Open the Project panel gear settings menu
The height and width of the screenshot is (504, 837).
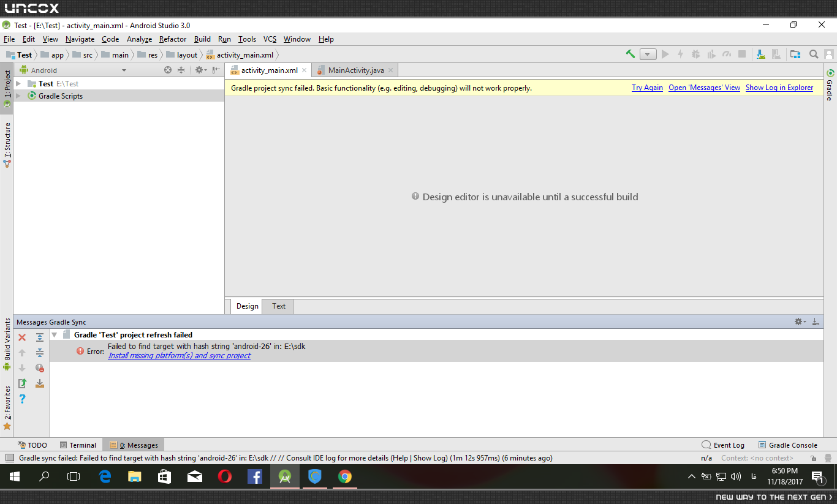point(200,70)
